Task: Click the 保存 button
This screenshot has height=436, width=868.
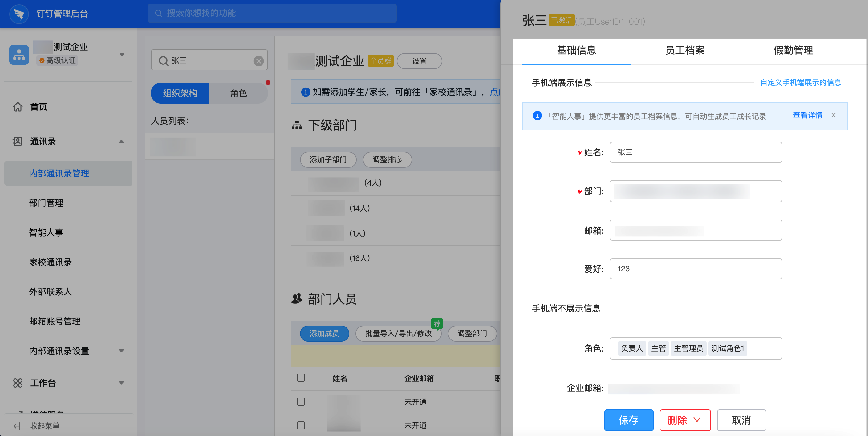Action: 628,420
